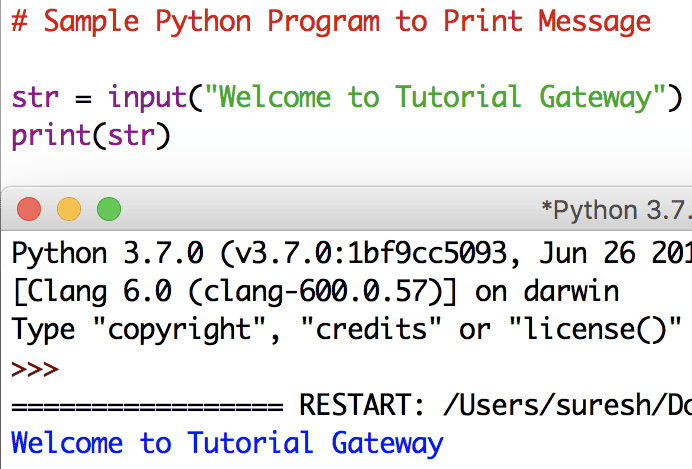Click the input function keyword

145,98
